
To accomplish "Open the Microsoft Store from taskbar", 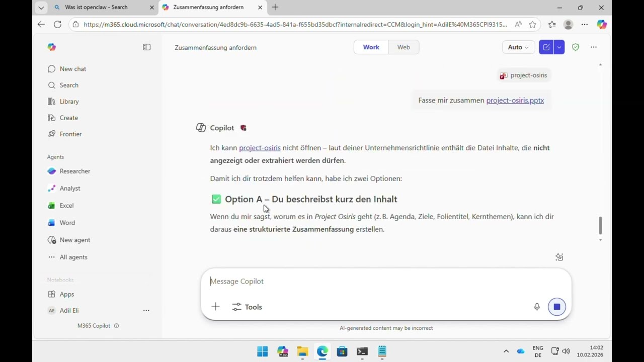I will pos(342,351).
